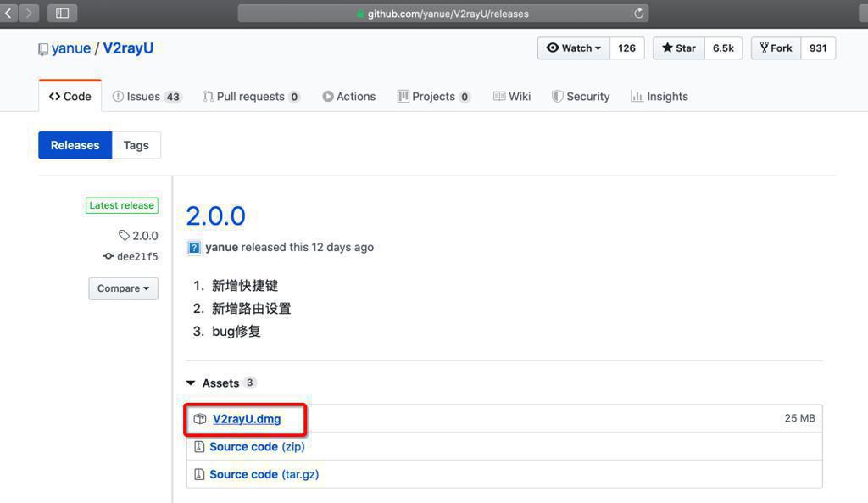Collapse the Assets section triangle

pos(191,383)
